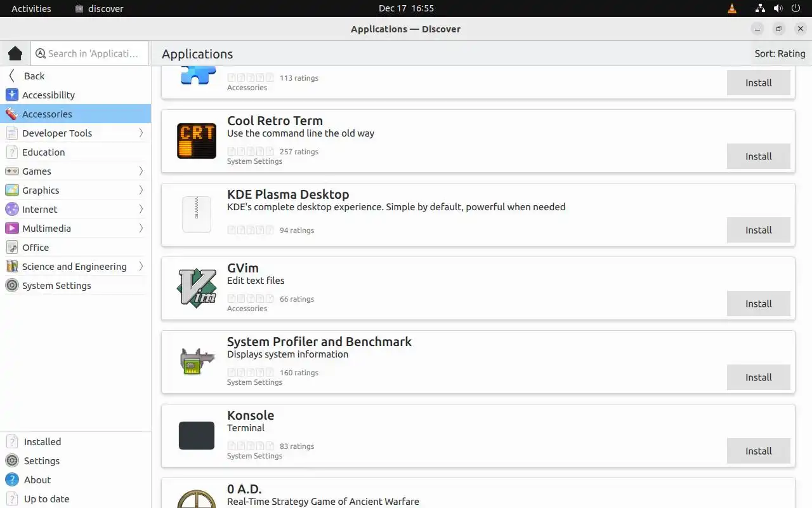Click the 66 ratings text

[297, 299]
